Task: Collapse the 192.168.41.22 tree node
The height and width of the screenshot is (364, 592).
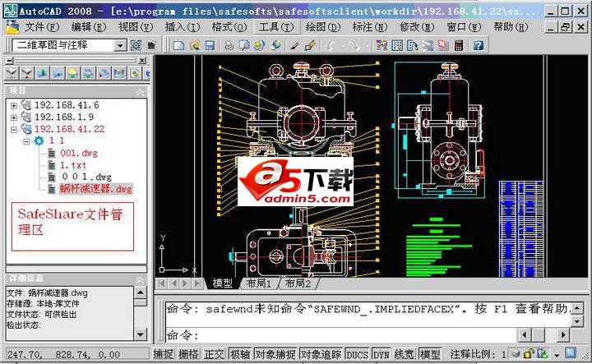Action: [x=14, y=129]
